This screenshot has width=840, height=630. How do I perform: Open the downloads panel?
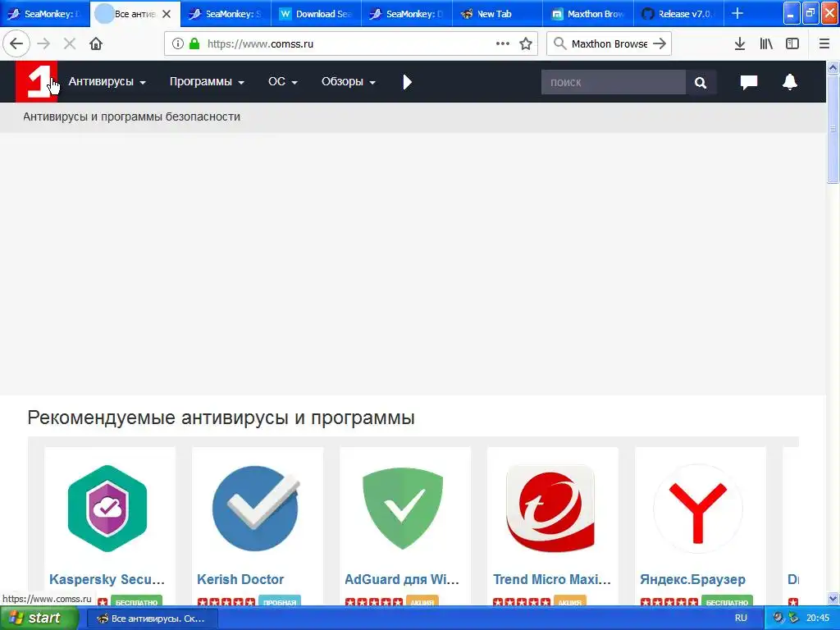(x=740, y=44)
